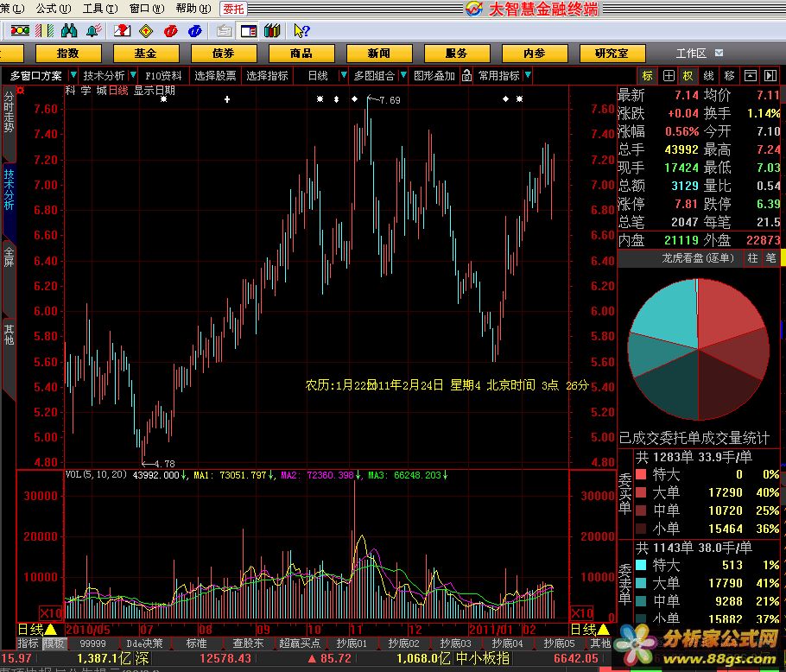Image resolution: width=786 pixels, height=672 pixels.
Task: Click the red question mark envelope icon
Action: coord(123,31)
